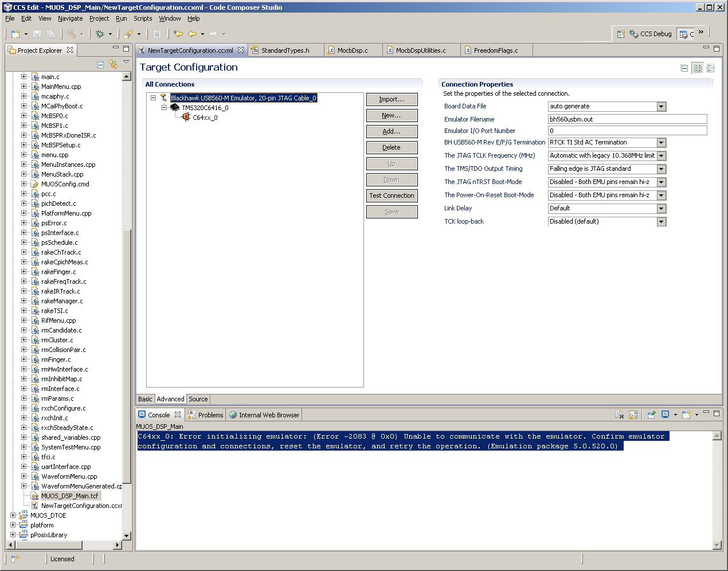This screenshot has height=571, width=728.
Task: Click horizontal layout icon in Target Configuration
Action: (x=698, y=68)
